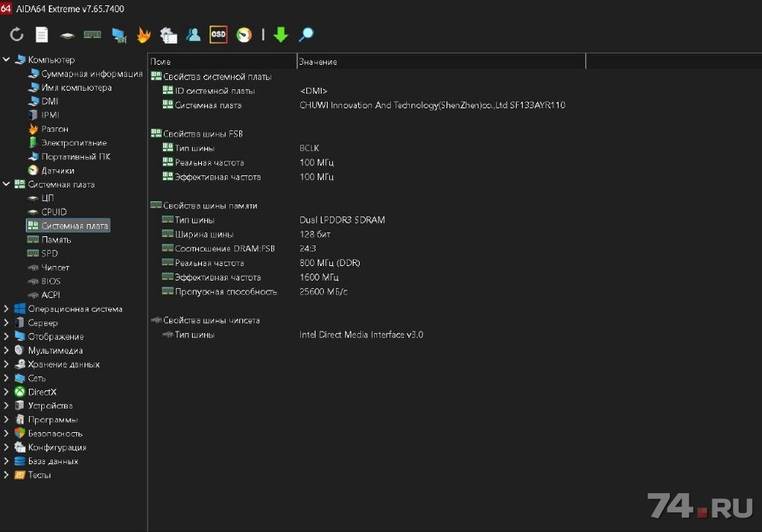Viewport: 762px width, 532px height.
Task: Open the DMI tree item
Action: point(50,101)
